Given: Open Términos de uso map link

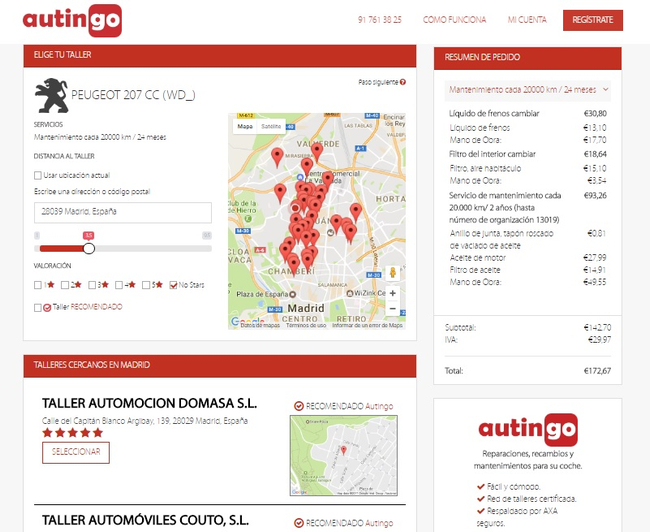Looking at the screenshot, I should (306, 326).
